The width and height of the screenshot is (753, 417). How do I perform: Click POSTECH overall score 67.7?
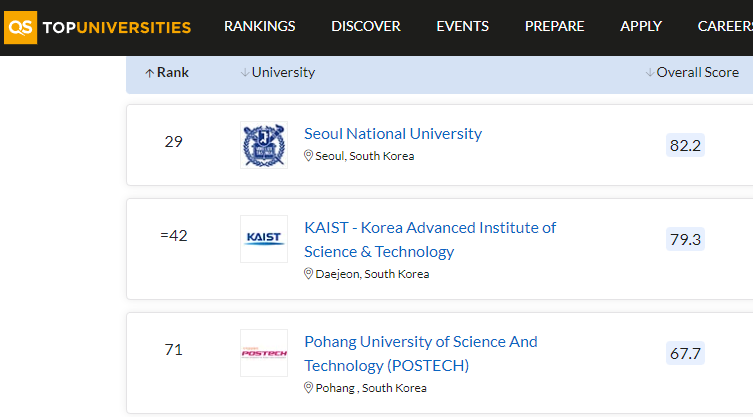coord(685,353)
